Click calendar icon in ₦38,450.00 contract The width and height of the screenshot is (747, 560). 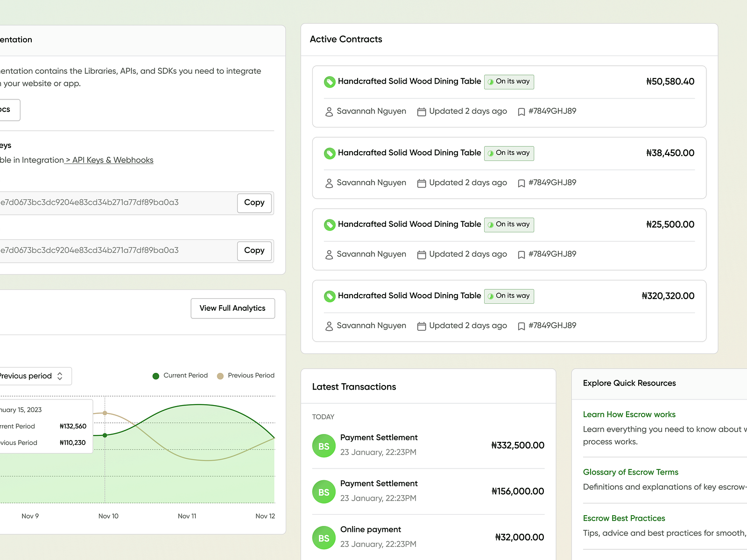click(x=422, y=183)
